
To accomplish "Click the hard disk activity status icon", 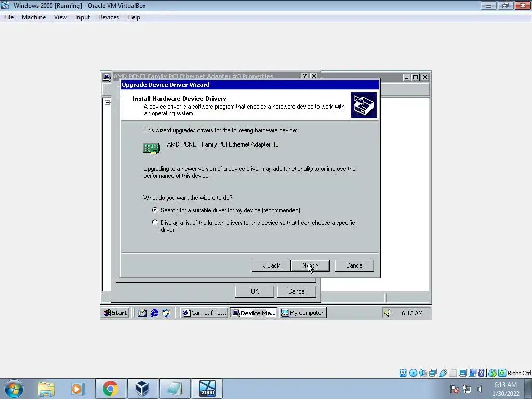I will (403, 373).
